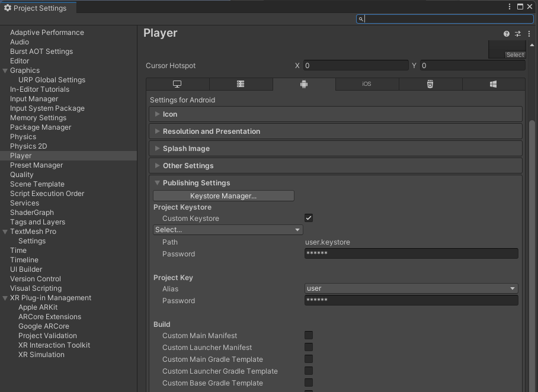Image resolution: width=538 pixels, height=392 pixels.
Task: Click the Project Key Password field
Action: pos(411,300)
